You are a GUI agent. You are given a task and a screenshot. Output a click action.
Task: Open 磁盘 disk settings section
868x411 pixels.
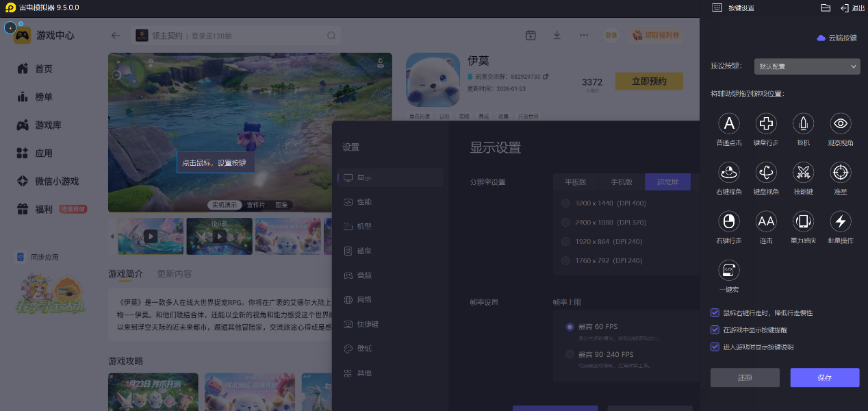pyautogui.click(x=391, y=251)
